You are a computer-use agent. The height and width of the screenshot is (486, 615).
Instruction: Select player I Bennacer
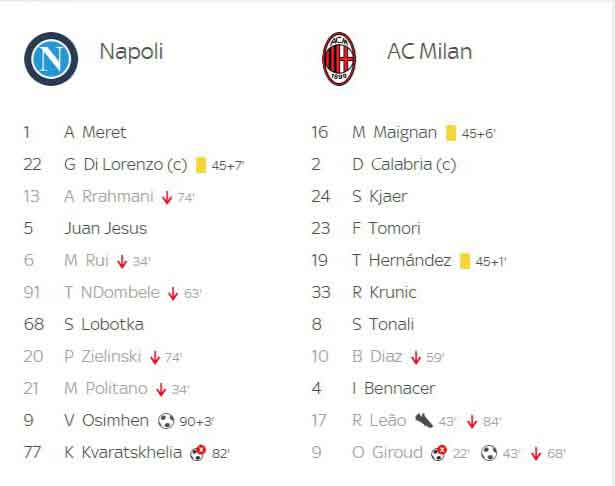(394, 388)
